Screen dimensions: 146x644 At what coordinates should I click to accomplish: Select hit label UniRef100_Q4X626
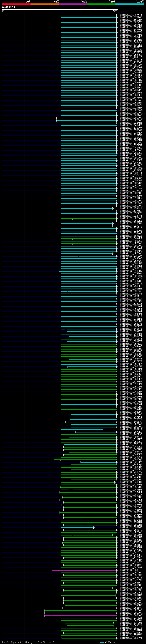131,552
